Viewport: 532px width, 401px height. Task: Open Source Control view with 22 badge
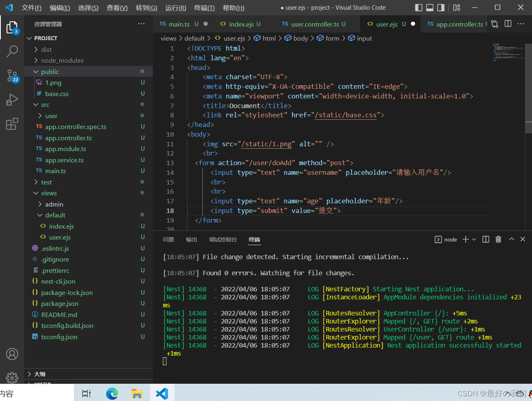[12, 76]
